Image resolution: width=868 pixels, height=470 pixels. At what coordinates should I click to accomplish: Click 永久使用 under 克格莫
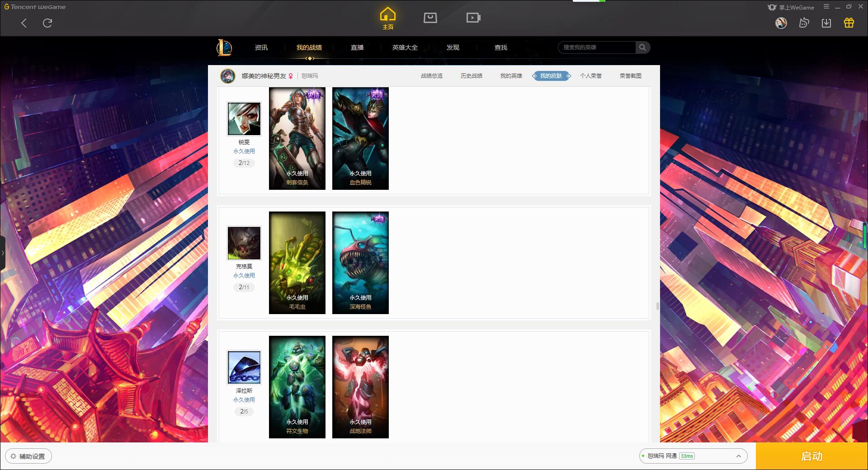click(244, 276)
